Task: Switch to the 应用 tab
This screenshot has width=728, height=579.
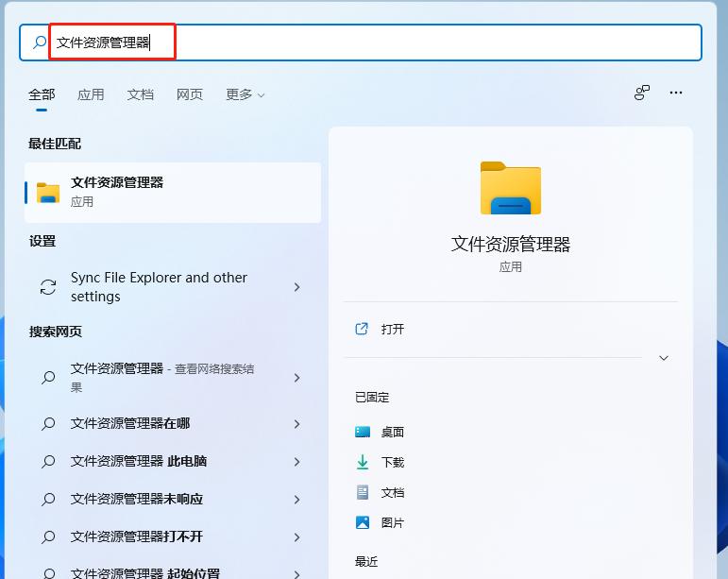Action: click(91, 94)
